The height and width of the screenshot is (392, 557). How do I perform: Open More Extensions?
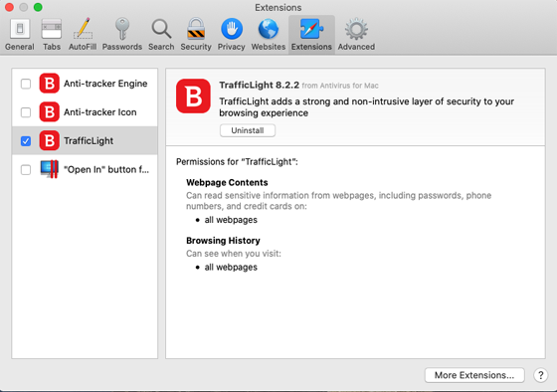click(474, 375)
